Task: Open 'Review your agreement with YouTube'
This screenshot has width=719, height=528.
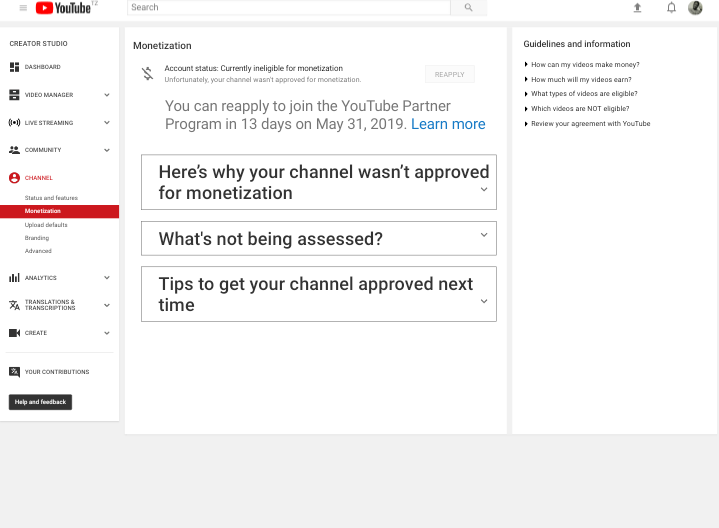Action: point(591,123)
